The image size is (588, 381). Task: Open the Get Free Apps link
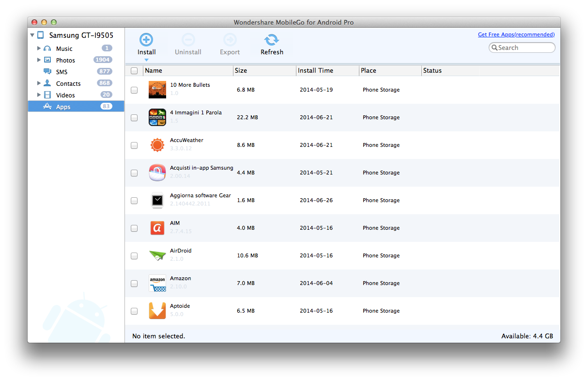(x=516, y=34)
